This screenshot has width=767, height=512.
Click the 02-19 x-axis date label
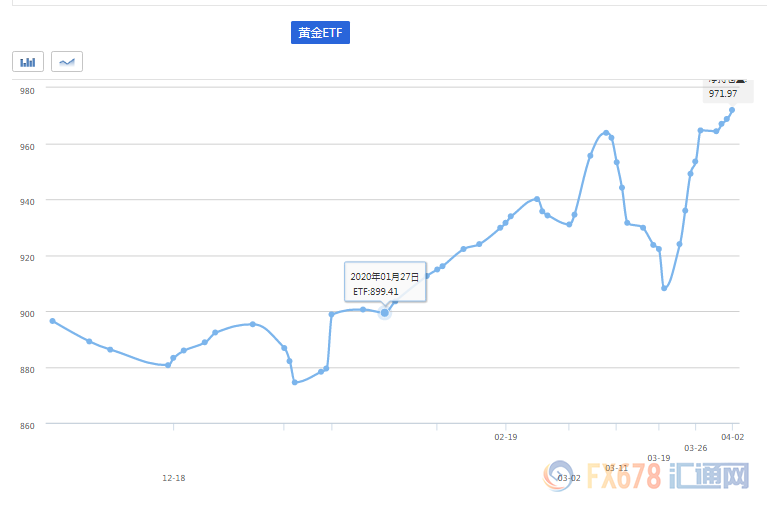point(506,437)
